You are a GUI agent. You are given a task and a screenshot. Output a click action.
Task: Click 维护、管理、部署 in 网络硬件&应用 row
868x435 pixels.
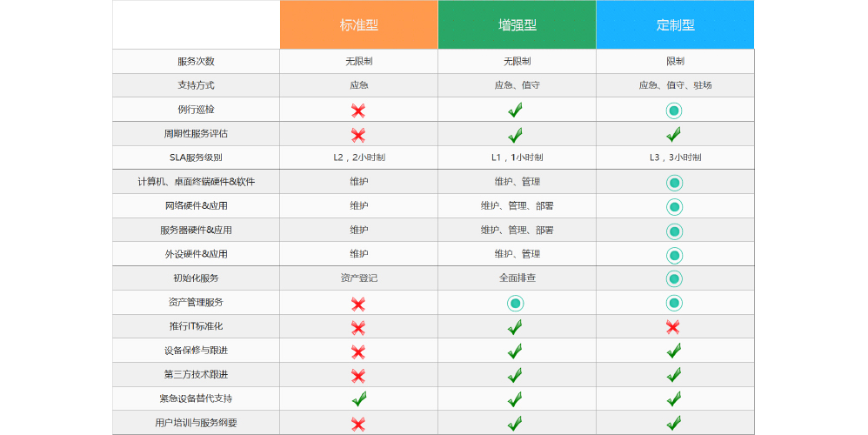pyautogui.click(x=517, y=206)
